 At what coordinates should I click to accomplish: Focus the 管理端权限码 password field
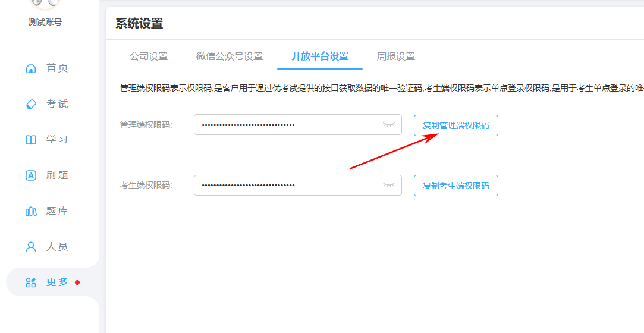pos(298,124)
